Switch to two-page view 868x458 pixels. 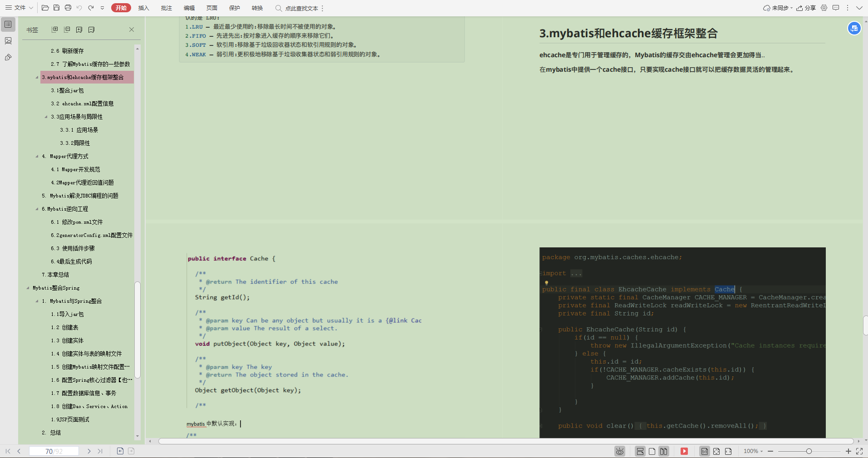664,451
